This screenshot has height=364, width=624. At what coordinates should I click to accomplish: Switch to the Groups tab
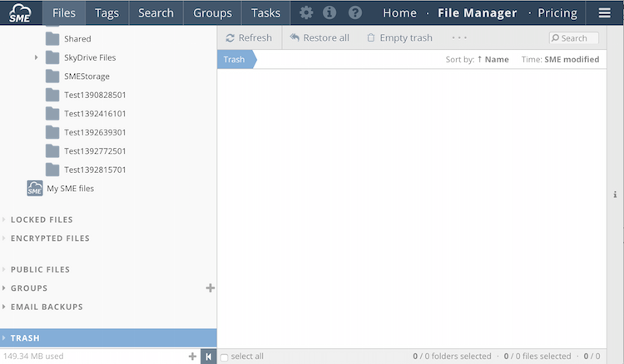(x=212, y=12)
